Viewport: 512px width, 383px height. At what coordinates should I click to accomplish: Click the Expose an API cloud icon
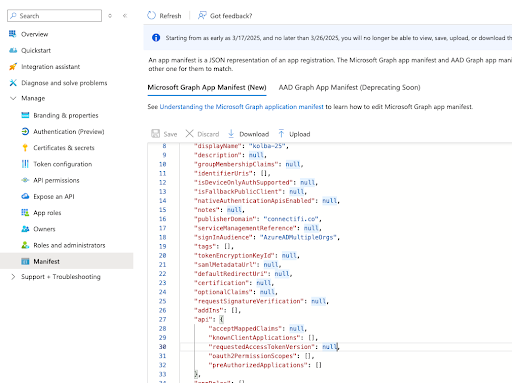[25, 196]
